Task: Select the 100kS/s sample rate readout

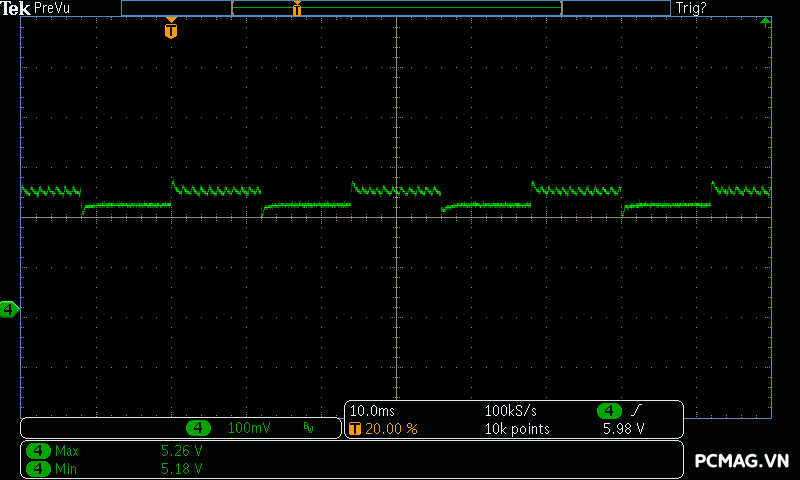Action: [x=512, y=411]
